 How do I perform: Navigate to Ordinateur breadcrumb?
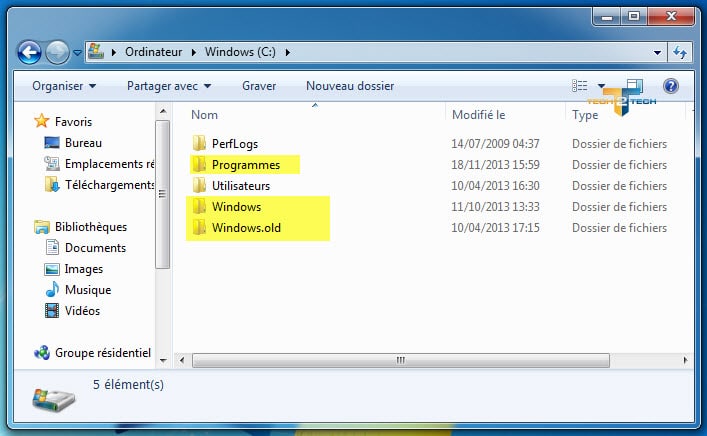(x=153, y=52)
